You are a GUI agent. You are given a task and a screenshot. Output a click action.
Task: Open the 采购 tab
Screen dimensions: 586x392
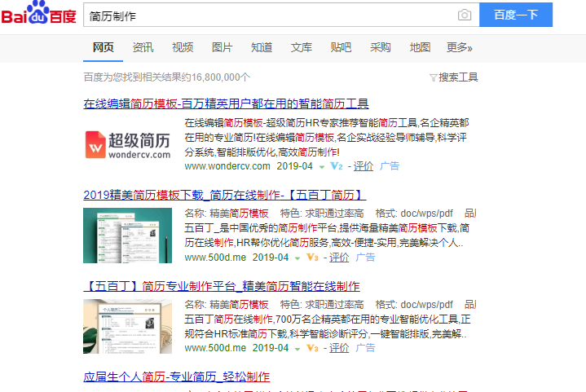coord(381,47)
